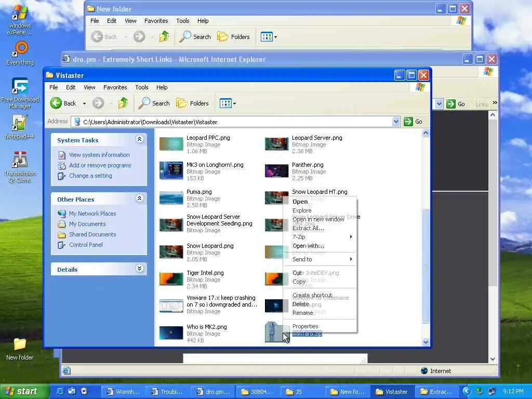The height and width of the screenshot is (399, 532).
Task: Select the Leopard Server.png thumbnail
Action: coord(276,143)
